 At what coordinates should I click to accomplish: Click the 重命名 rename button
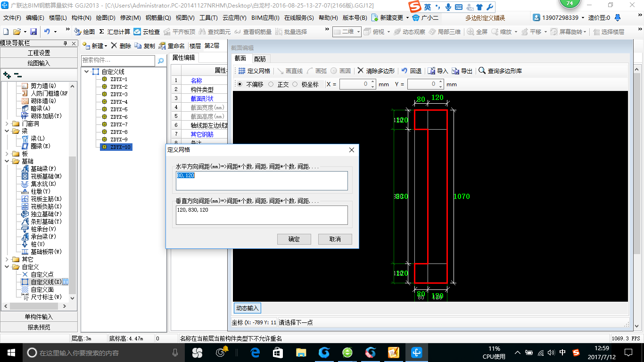click(172, 46)
